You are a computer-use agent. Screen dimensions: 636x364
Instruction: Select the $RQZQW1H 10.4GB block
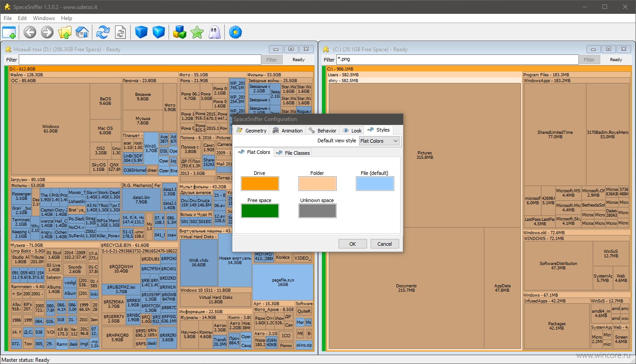121,269
